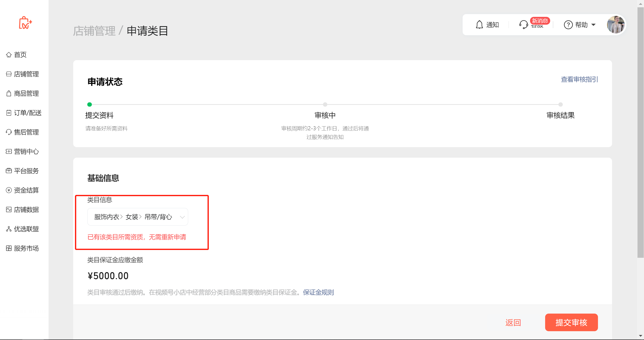
Task: Open the 保证金规则 link
Action: click(318, 292)
